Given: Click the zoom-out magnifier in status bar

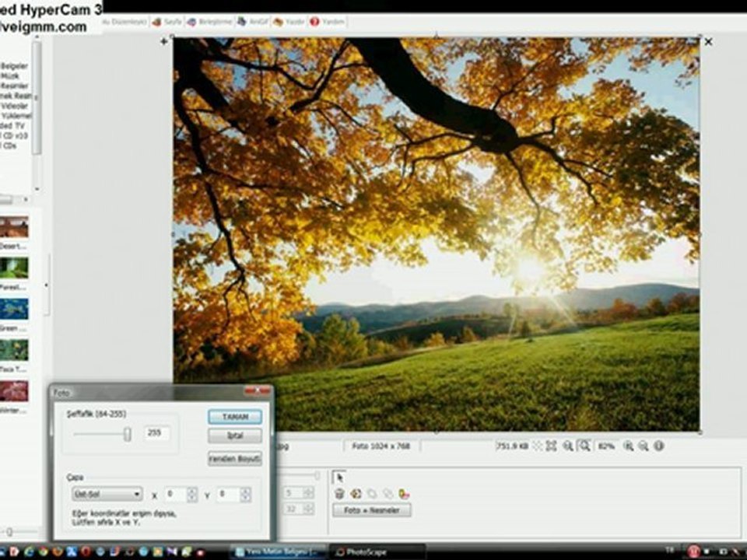Looking at the screenshot, I should (x=644, y=446).
